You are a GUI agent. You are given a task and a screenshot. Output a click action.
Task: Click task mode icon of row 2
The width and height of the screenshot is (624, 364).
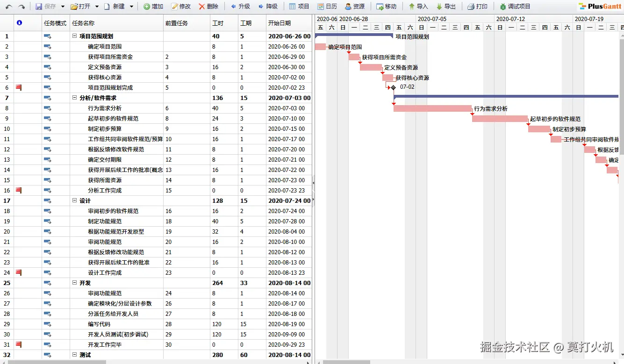pos(48,46)
